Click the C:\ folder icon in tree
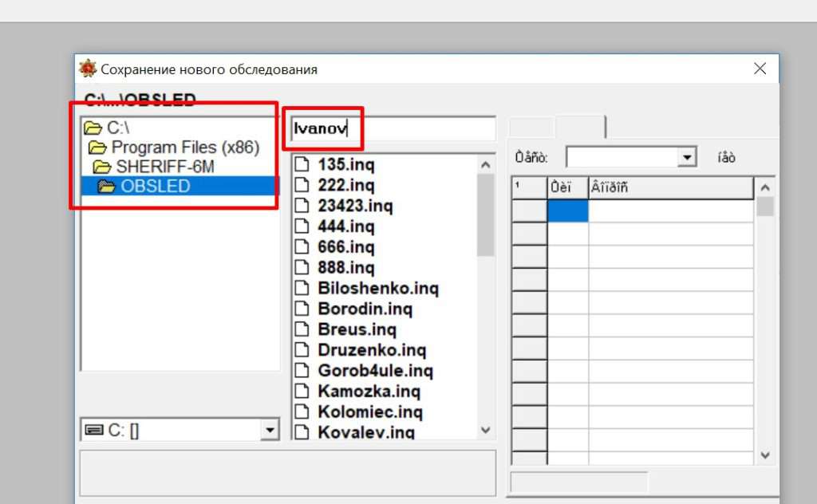817x504 pixels. tap(93, 128)
